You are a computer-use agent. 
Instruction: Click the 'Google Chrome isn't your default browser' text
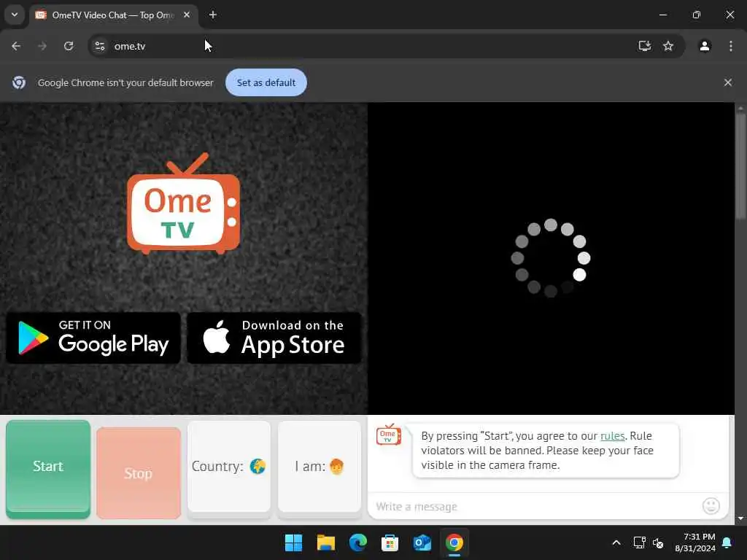click(x=125, y=82)
